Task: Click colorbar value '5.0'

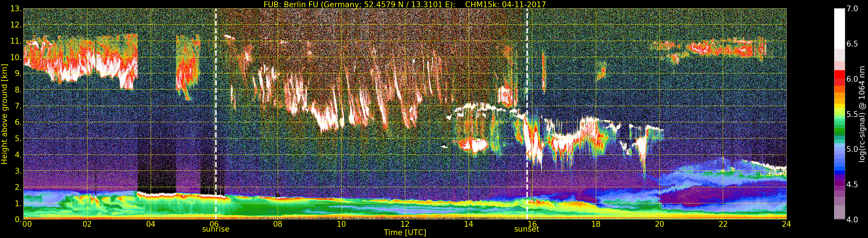Action: coord(852,149)
